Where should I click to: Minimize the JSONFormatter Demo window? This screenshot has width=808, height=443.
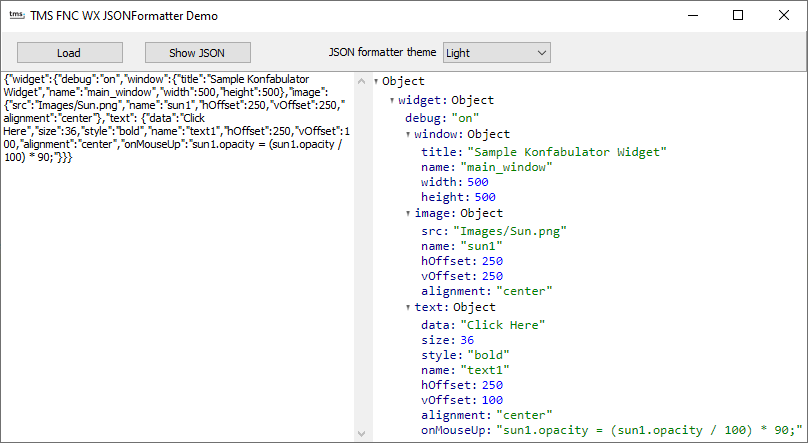pos(693,15)
